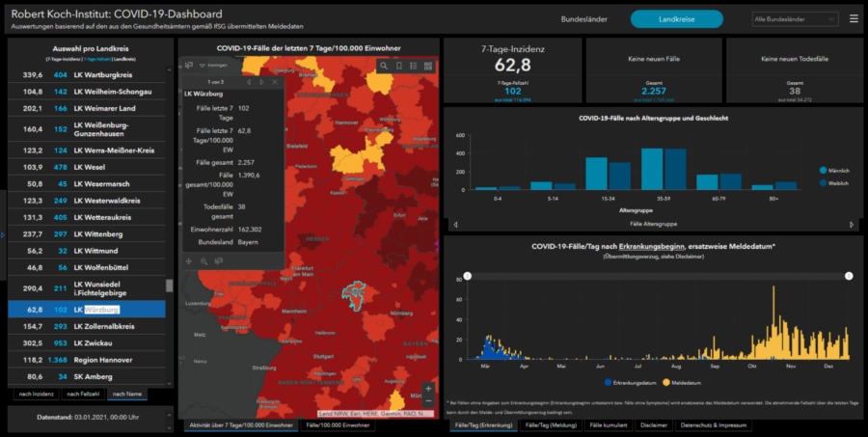Close the LK Würzburg popup
The image size is (868, 437).
[x=277, y=82]
